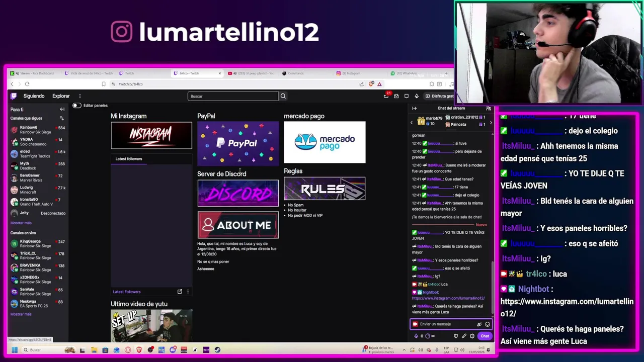The height and width of the screenshot is (362, 644).
Task: Switch to Stream - Kick Dashboard tab
Action: (x=33, y=73)
